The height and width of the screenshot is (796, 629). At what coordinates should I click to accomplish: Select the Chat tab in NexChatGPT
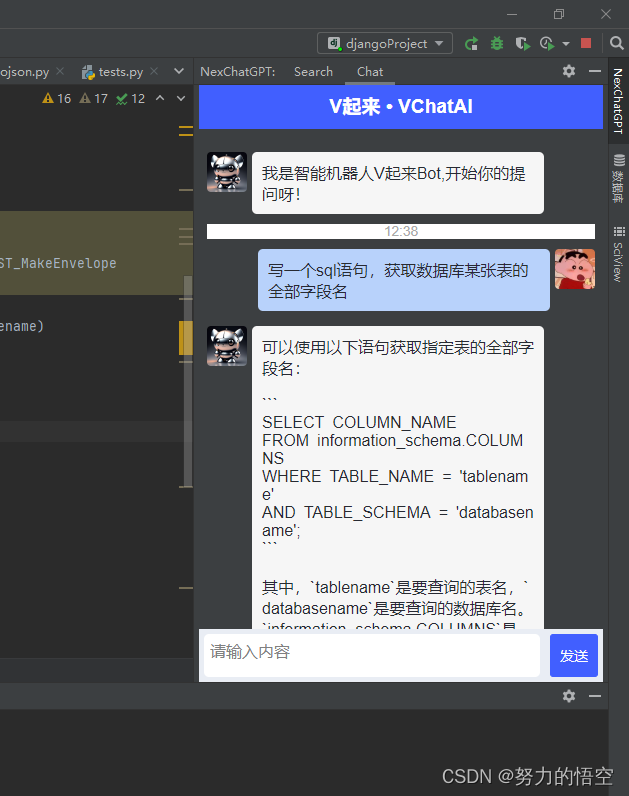[x=370, y=72]
